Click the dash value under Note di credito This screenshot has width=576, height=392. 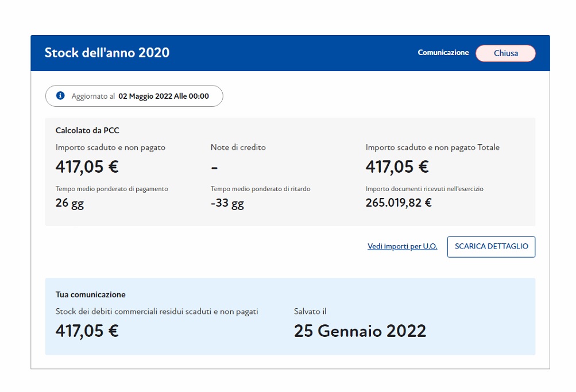[214, 168]
